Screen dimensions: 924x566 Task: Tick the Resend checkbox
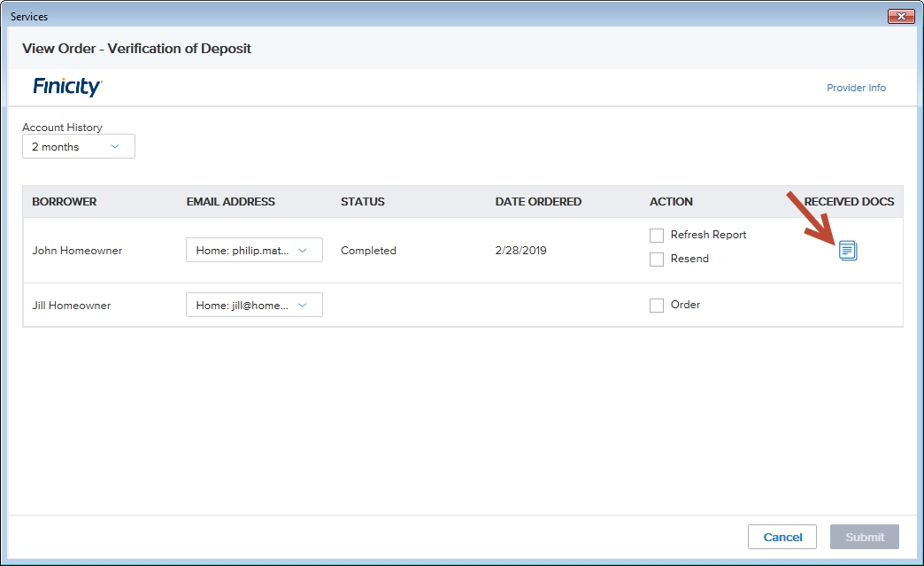pos(657,260)
